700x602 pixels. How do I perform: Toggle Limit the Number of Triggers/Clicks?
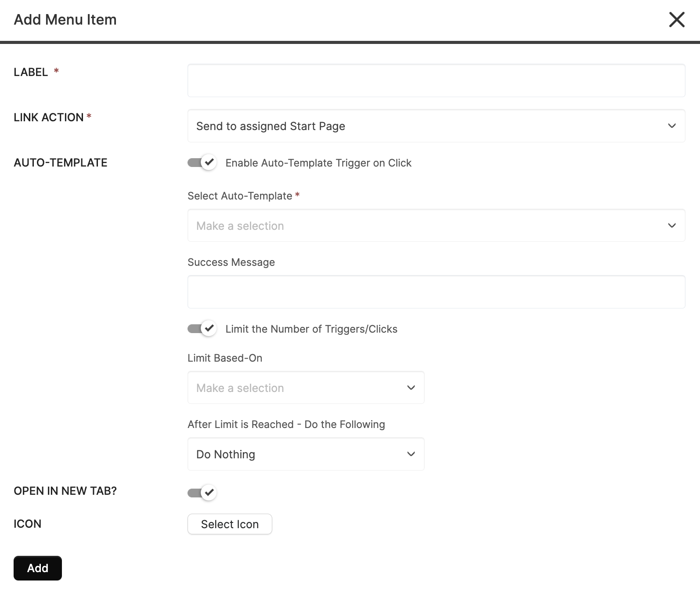click(x=202, y=329)
